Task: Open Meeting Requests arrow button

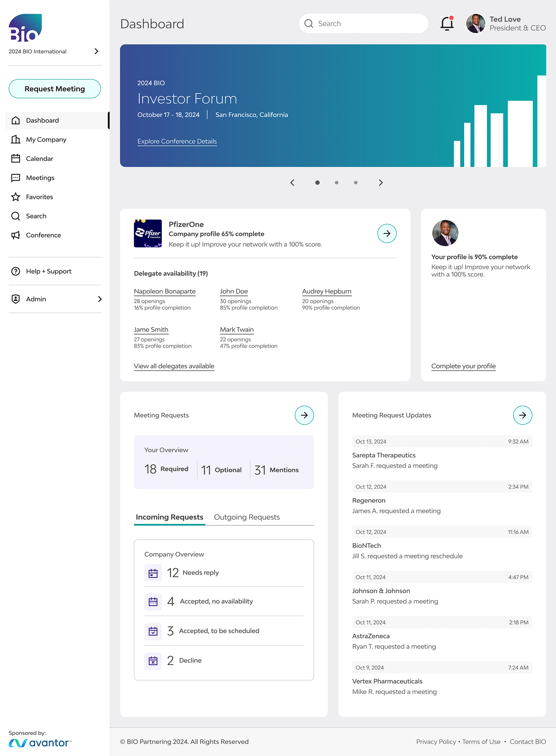Action: [304, 415]
